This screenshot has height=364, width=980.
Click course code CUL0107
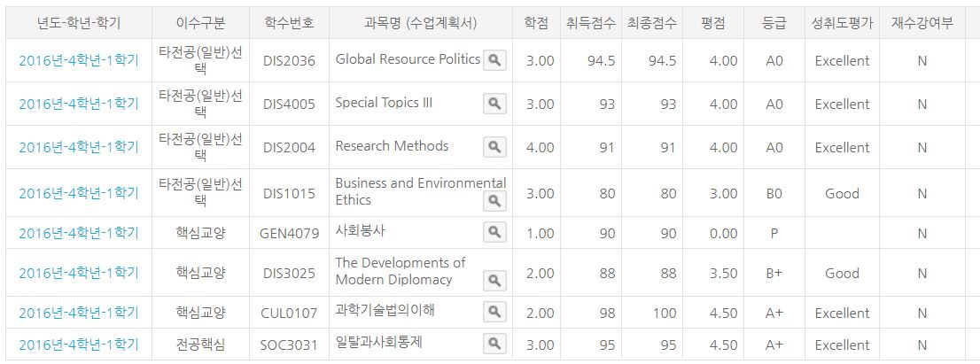point(290,314)
